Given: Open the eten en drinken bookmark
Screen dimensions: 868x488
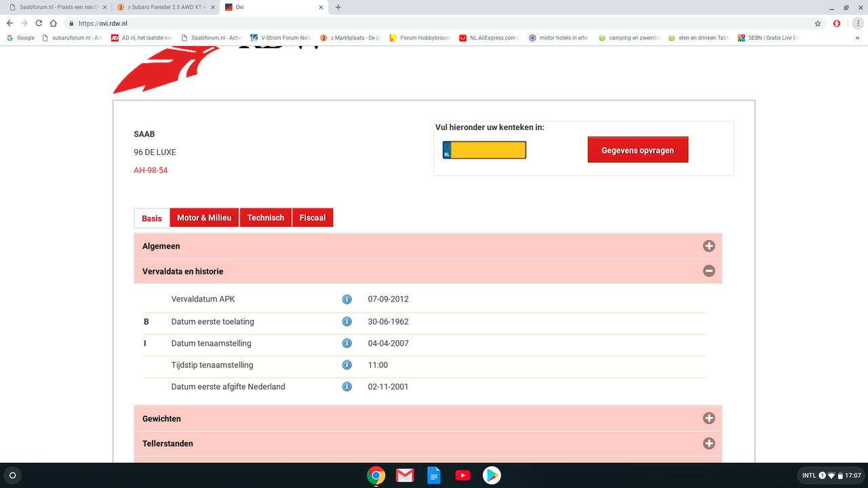Looking at the screenshot, I should tap(698, 38).
